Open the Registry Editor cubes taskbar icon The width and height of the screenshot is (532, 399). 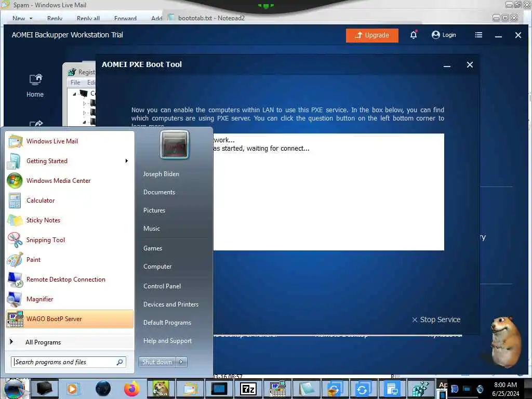[x=420, y=389]
